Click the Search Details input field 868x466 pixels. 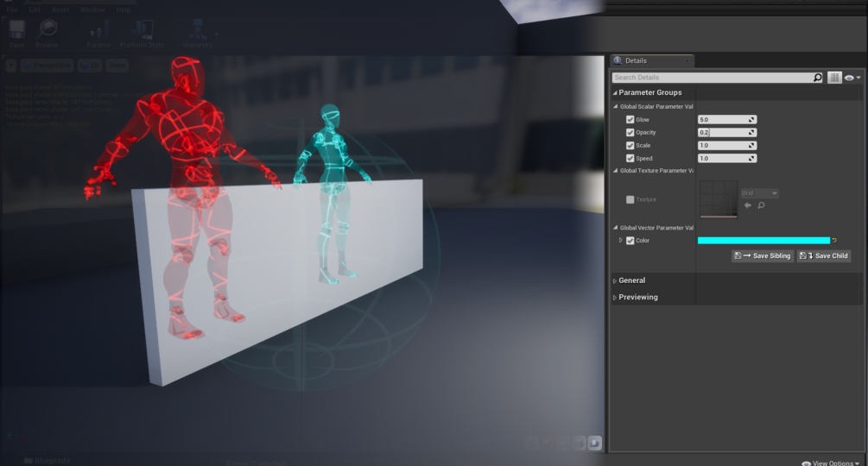pyautogui.click(x=713, y=78)
